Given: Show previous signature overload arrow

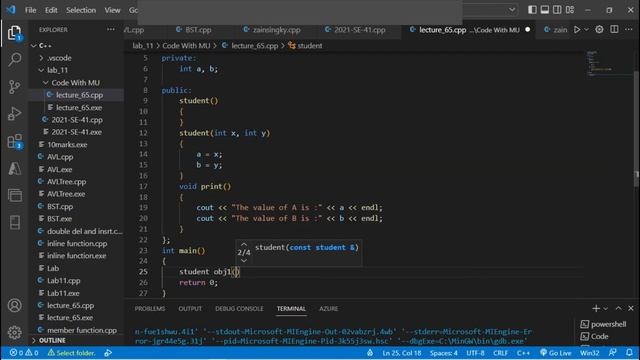Looking at the screenshot, I should 244,244.
